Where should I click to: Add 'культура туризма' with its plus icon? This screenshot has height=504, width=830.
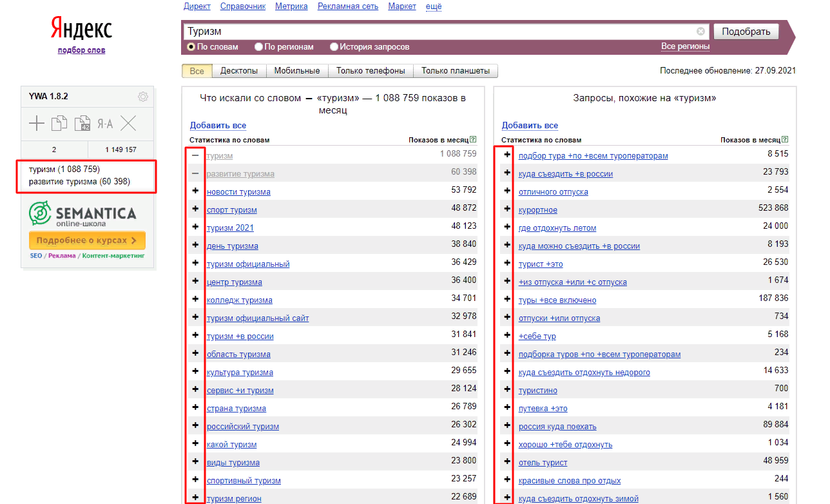click(x=195, y=373)
